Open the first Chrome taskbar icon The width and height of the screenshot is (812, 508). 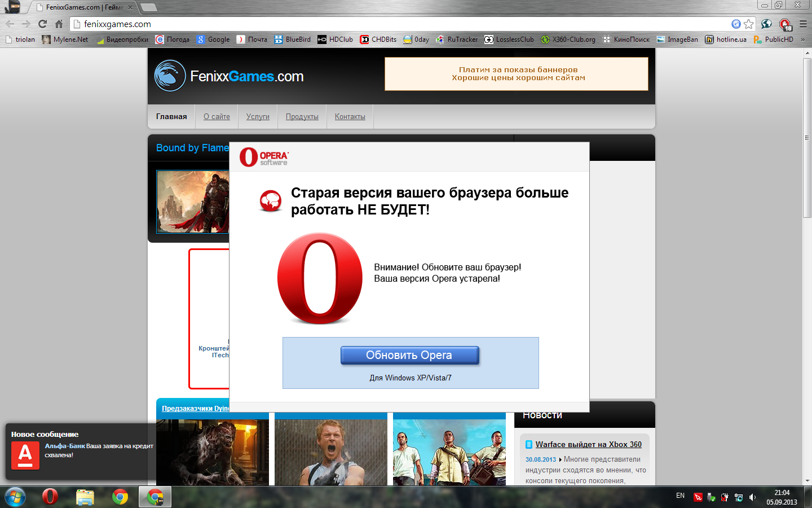point(120,497)
